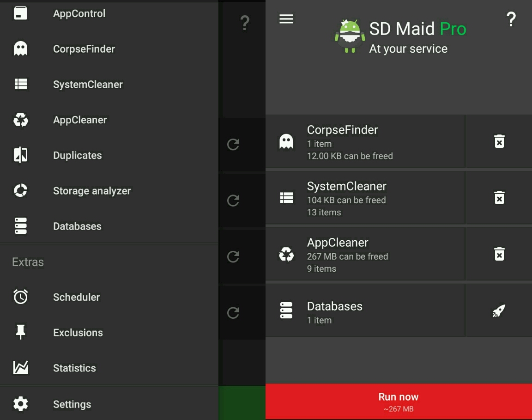Open the Scheduler under Extras
The width and height of the screenshot is (532, 420).
click(x=76, y=297)
